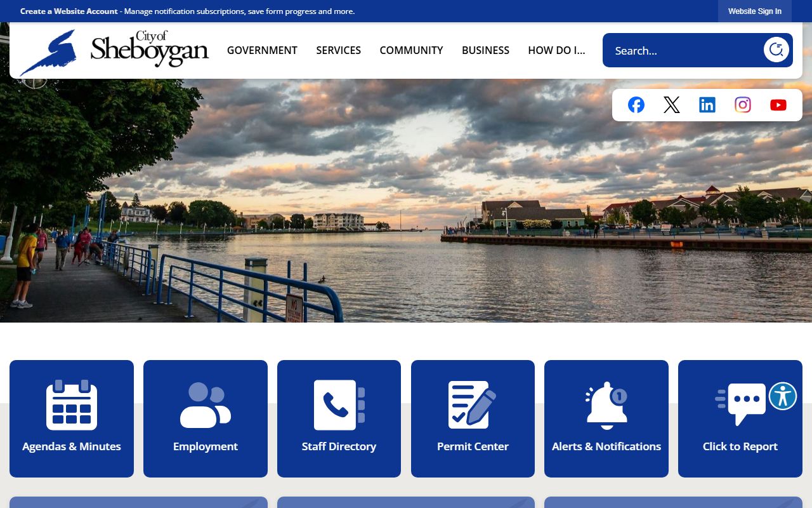Open the Alerts & Notifications label link
The image size is (812, 508).
606,446
